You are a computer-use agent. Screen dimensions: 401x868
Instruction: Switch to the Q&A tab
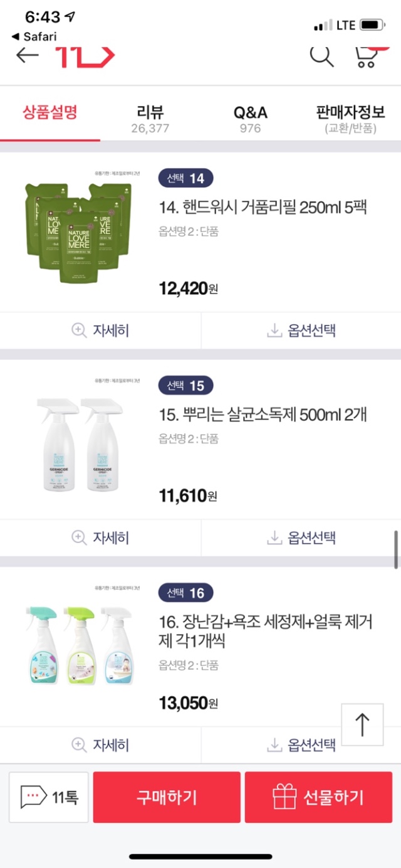(x=250, y=119)
